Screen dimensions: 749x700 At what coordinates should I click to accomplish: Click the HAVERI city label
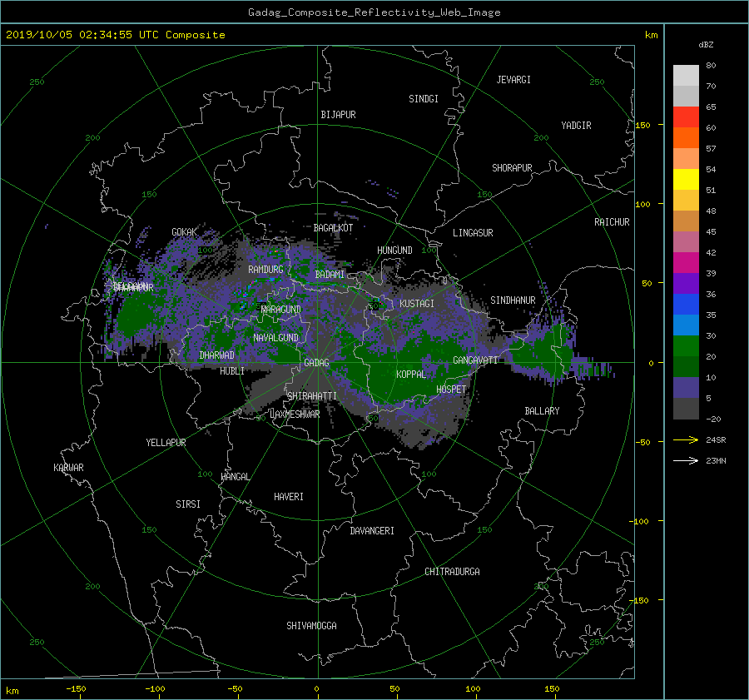tap(289, 497)
